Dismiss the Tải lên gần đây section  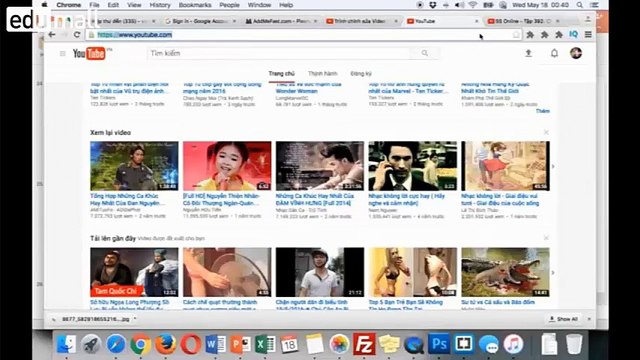546,238
